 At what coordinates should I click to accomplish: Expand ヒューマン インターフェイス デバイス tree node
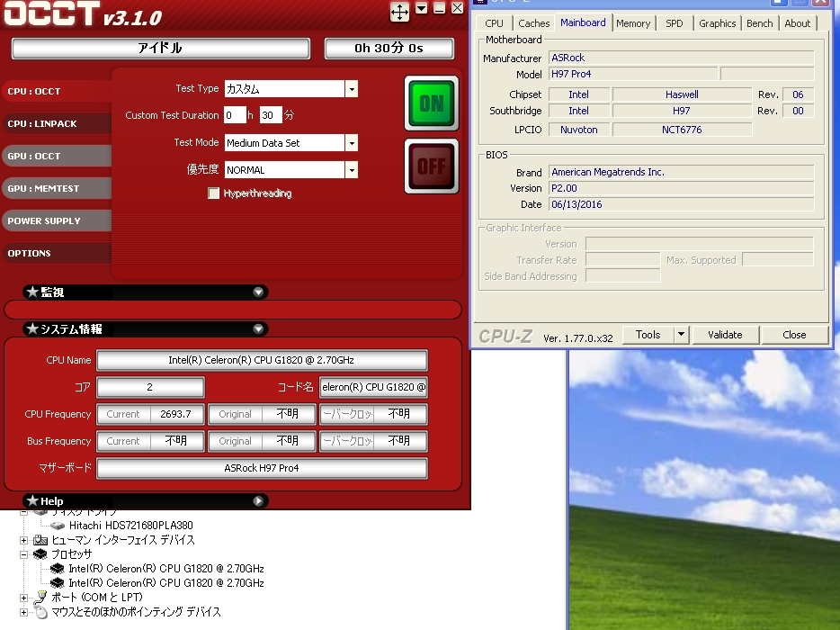(23, 540)
